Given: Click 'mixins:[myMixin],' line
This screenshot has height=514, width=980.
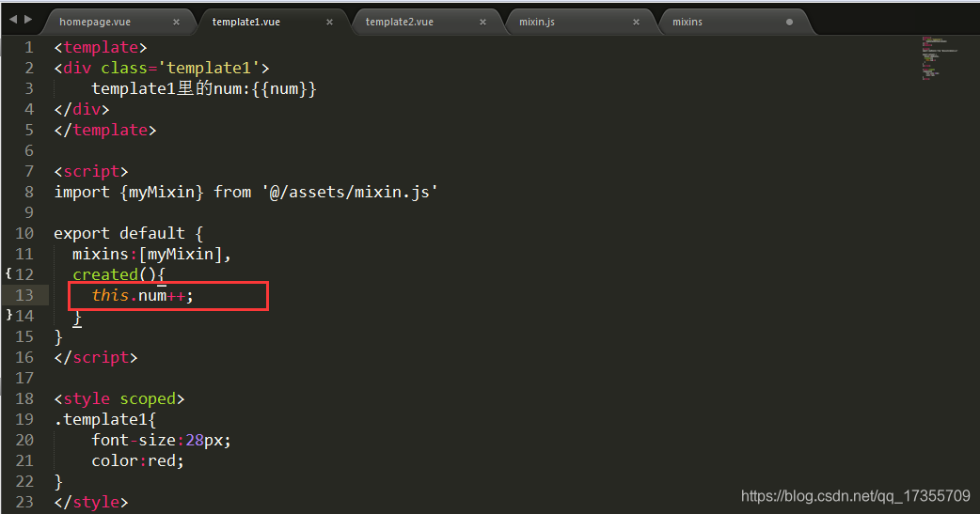Looking at the screenshot, I should 151,254.
